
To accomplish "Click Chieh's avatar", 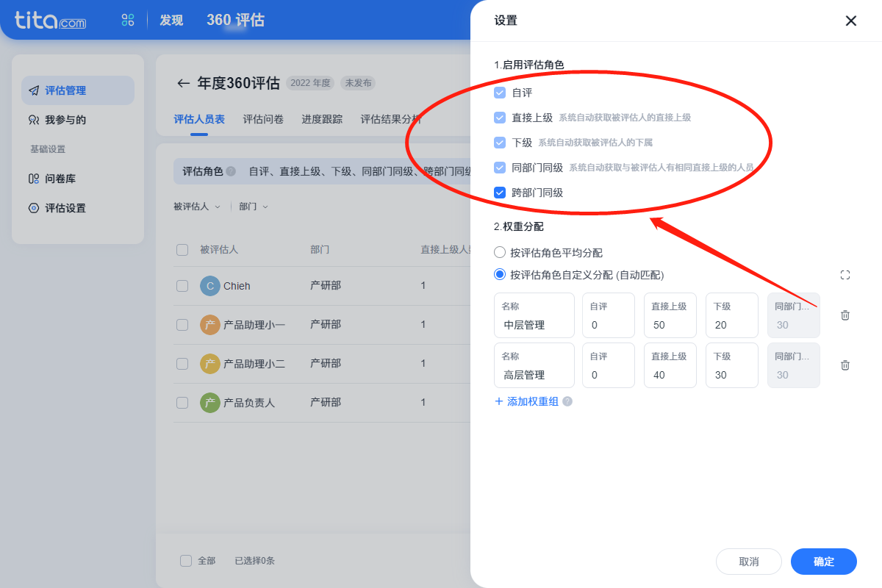I will click(210, 286).
